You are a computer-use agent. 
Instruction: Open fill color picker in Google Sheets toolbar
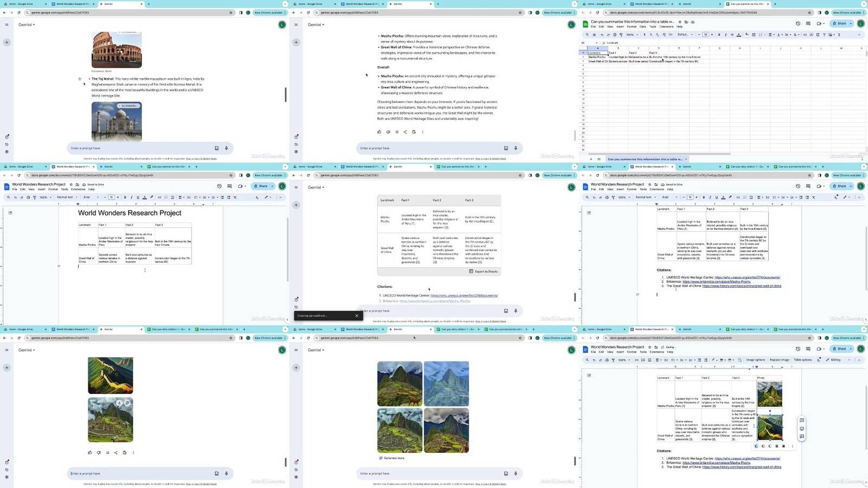point(747,35)
